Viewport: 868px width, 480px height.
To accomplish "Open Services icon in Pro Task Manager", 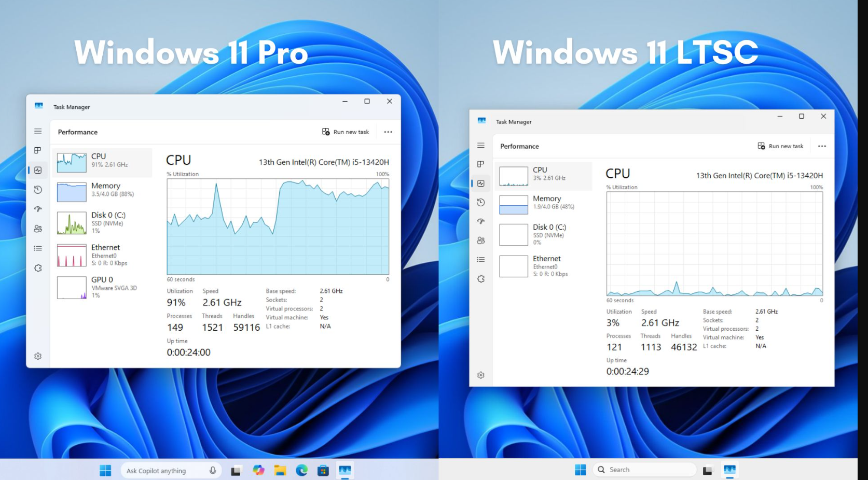I will (x=38, y=268).
